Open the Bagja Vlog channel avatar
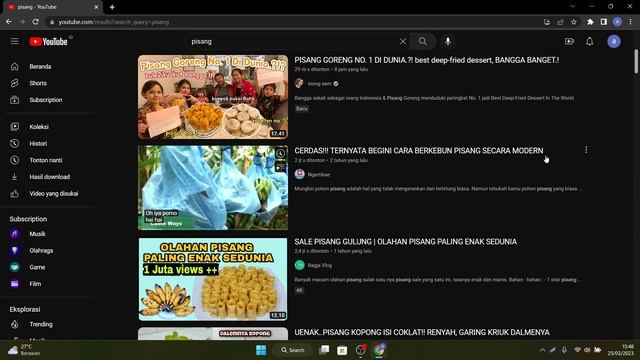 300,265
